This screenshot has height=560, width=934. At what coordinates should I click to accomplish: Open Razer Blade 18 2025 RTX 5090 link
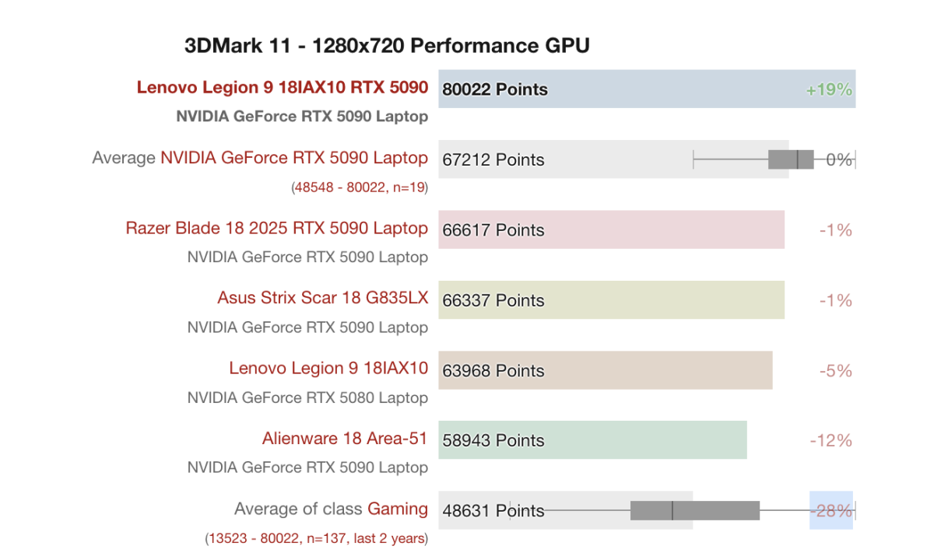276,228
